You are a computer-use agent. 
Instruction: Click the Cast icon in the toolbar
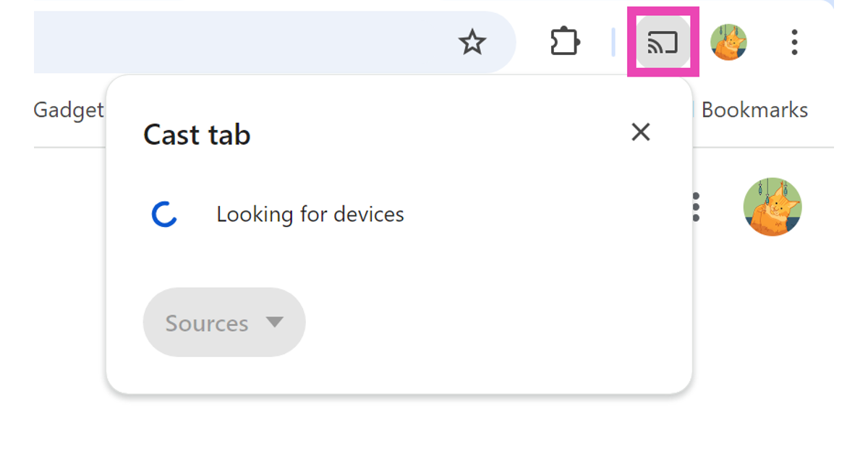(663, 43)
